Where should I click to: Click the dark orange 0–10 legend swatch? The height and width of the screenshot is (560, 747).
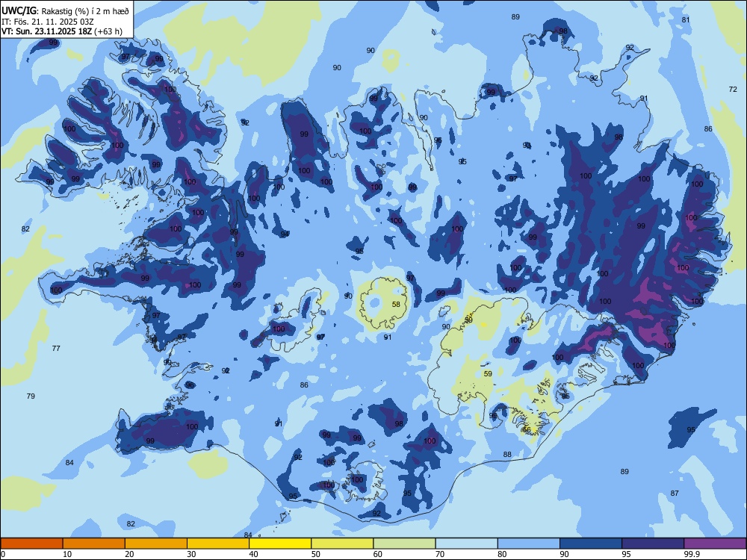(x=31, y=544)
